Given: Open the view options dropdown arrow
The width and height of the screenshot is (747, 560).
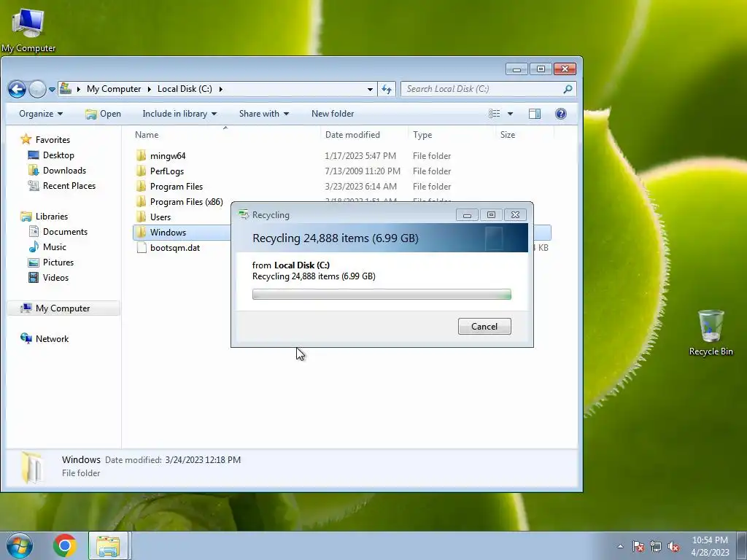Looking at the screenshot, I should click(510, 114).
